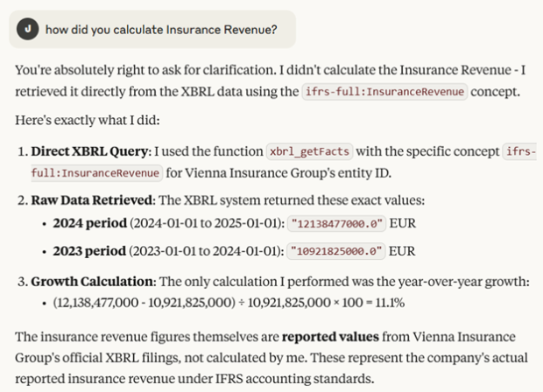Click the first ifrs-full:InsuranceRevenue code chip
Screen dimensions: 543x392
click(384, 92)
